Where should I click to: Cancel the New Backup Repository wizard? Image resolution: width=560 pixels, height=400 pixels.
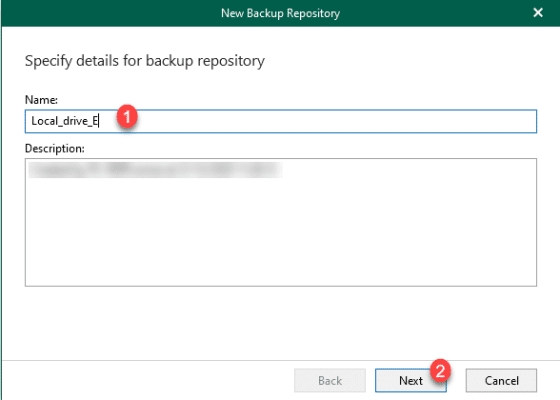tap(501, 380)
